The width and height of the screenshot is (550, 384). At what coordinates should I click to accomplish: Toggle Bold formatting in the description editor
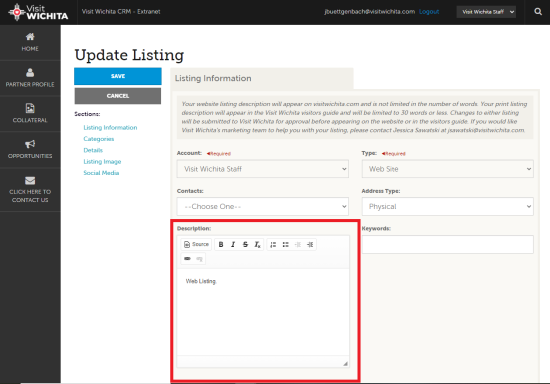click(x=221, y=244)
